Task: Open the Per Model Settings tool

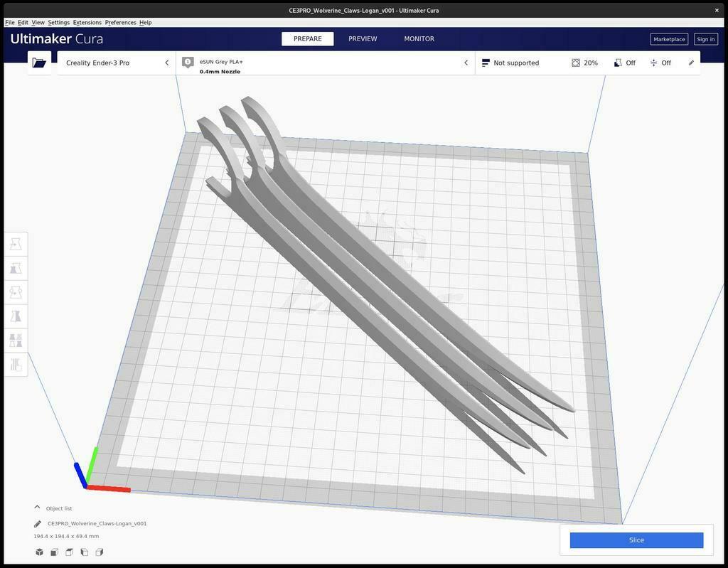Action: click(16, 341)
